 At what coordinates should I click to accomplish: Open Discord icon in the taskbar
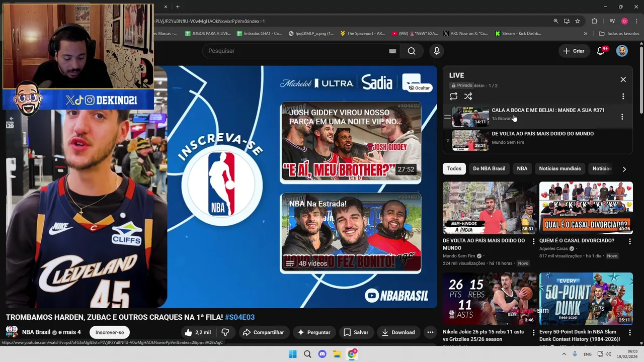click(x=323, y=354)
